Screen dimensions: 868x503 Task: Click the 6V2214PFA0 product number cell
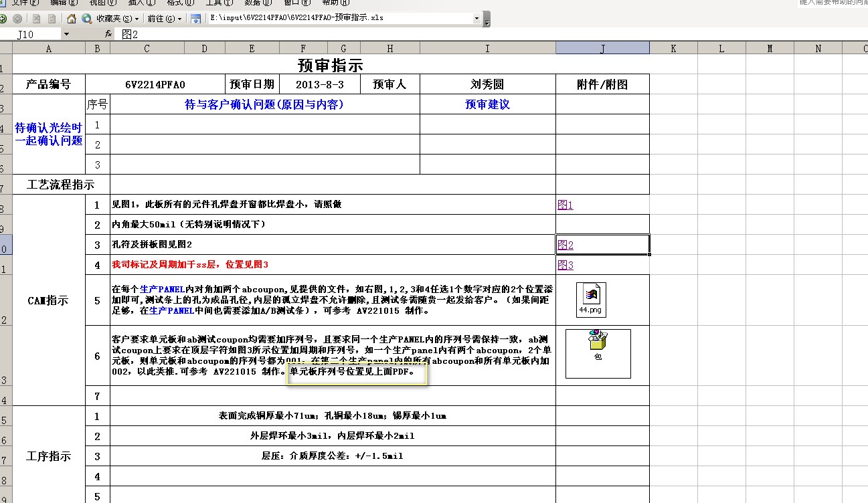pos(155,84)
